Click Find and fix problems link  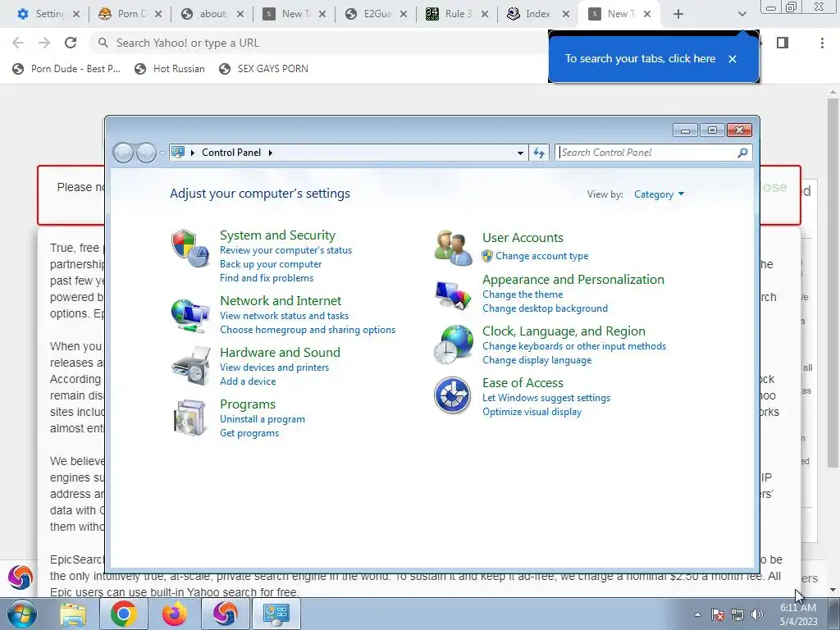(267, 278)
